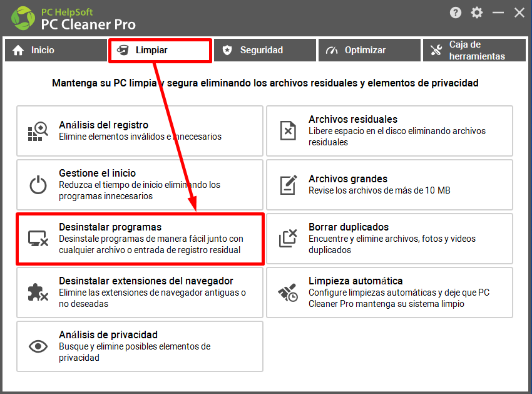Click the 'Configure limpiezas automáticas' description
532x394 pixels.
(399, 298)
